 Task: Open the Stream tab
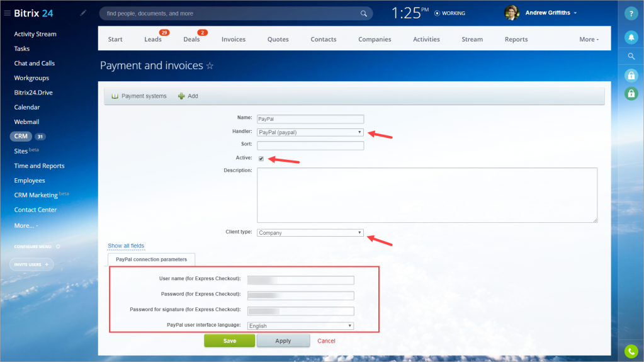472,40
